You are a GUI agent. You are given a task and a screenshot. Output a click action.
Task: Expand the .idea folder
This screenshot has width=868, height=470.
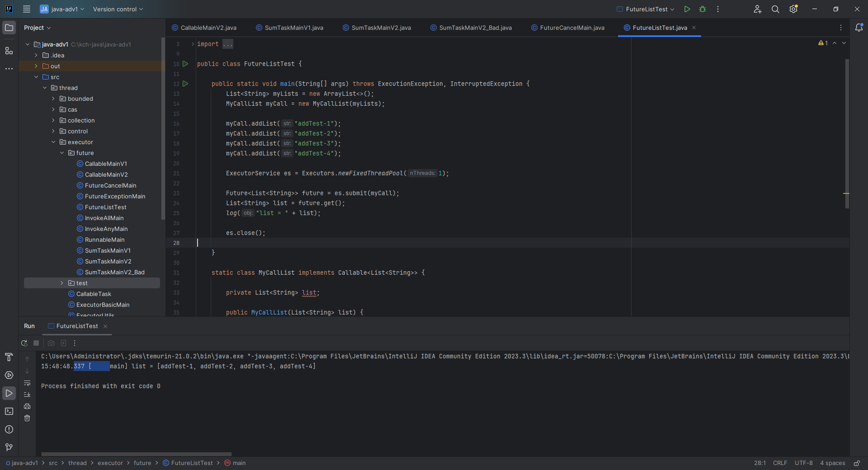[36, 55]
